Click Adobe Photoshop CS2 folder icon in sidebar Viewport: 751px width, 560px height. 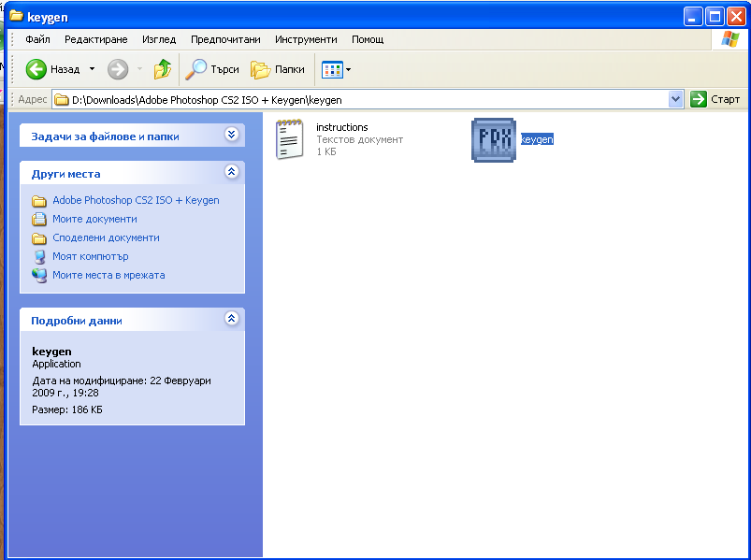click(39, 201)
